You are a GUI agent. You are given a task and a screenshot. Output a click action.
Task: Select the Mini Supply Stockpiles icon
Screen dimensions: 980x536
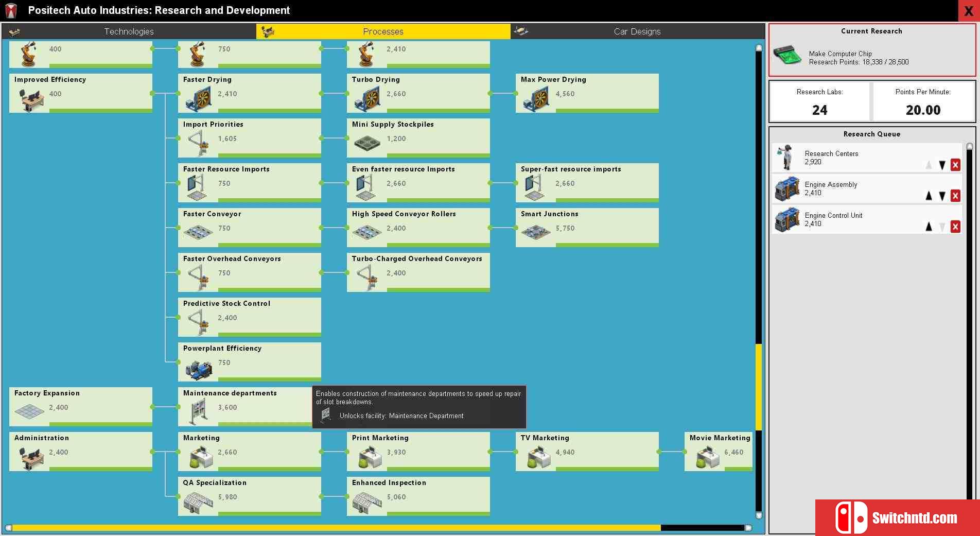pos(367,143)
